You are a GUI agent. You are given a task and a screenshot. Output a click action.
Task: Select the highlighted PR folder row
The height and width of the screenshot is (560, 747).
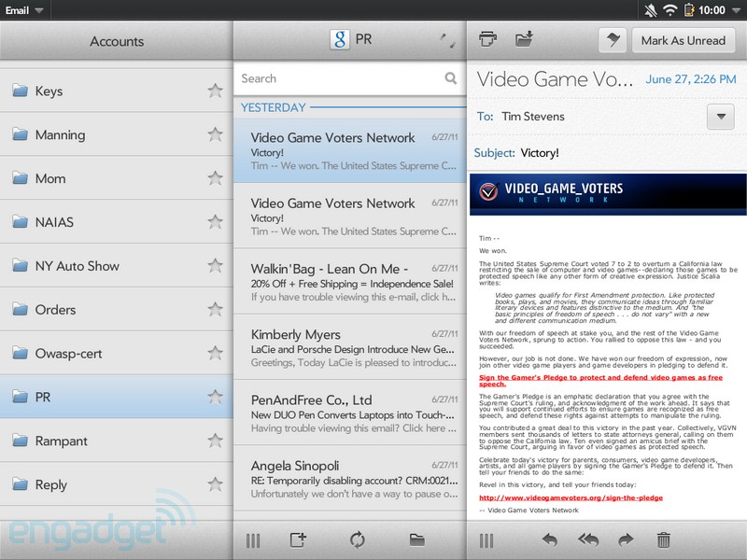point(116,397)
